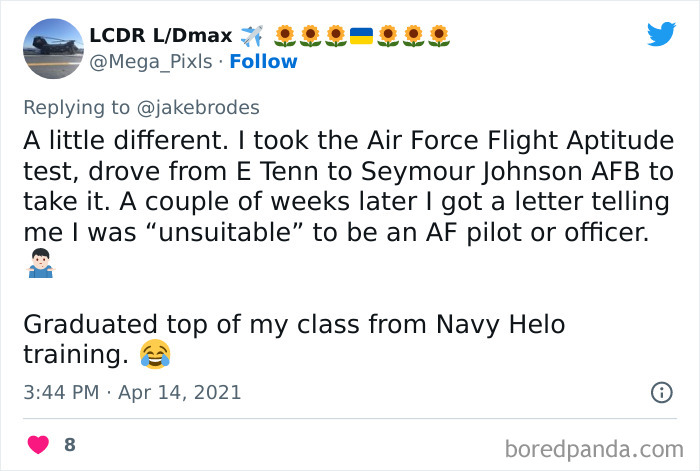Click the laughing-crying emoji after 'training.'

point(155,352)
